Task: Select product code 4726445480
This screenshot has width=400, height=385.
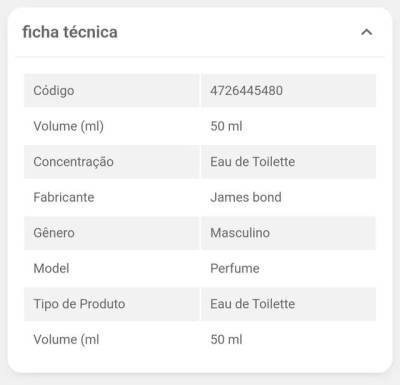Action: (246, 90)
